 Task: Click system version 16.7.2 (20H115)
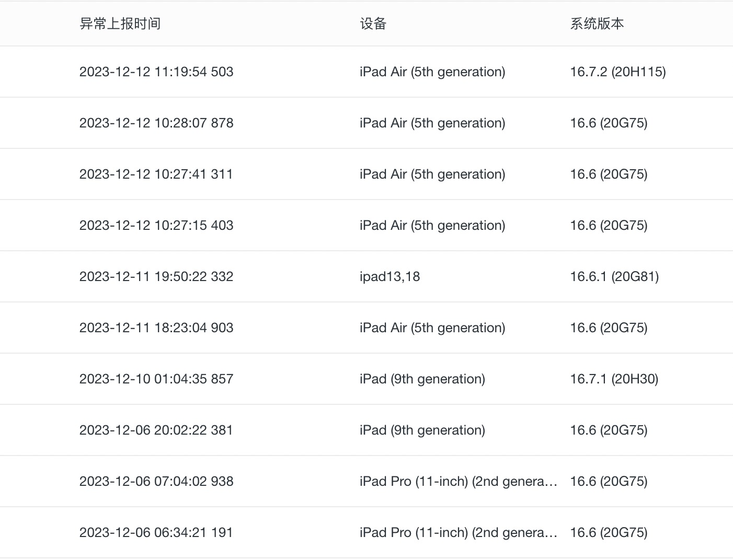(x=618, y=72)
